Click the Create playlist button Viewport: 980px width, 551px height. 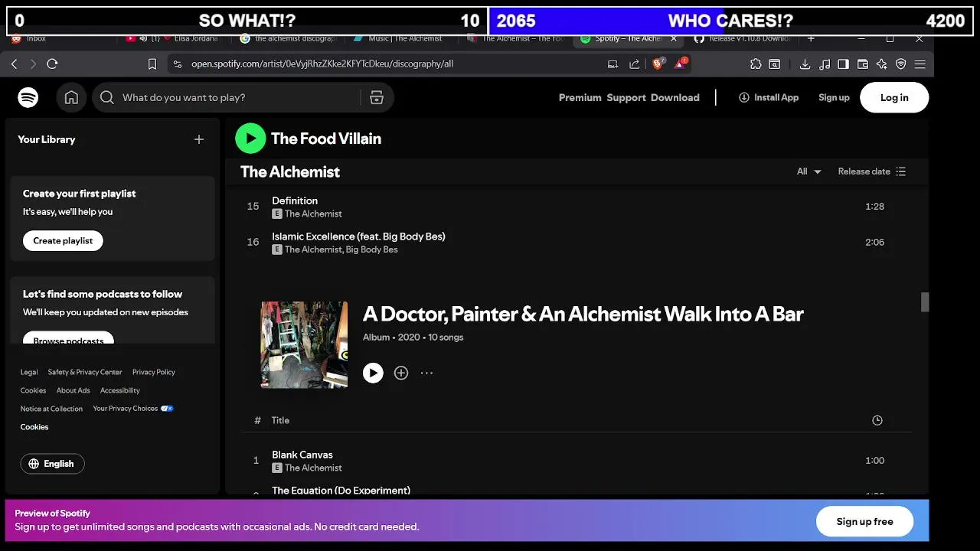[x=63, y=240]
